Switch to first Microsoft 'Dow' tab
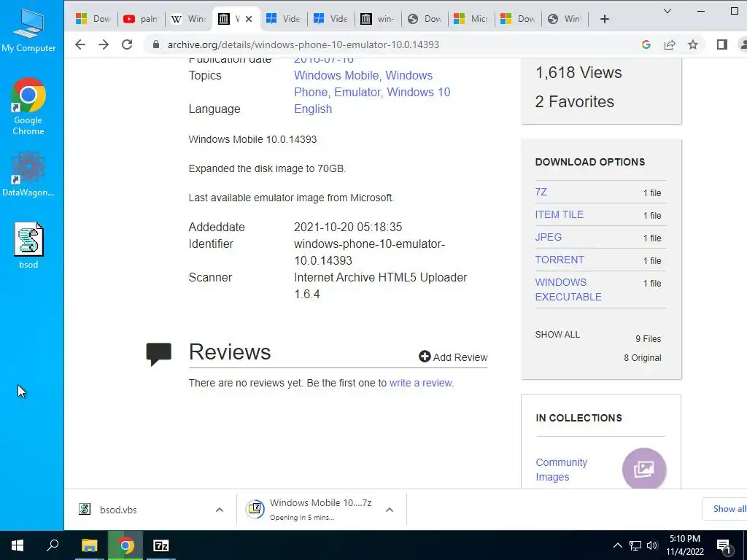The width and height of the screenshot is (747, 560). click(x=93, y=19)
